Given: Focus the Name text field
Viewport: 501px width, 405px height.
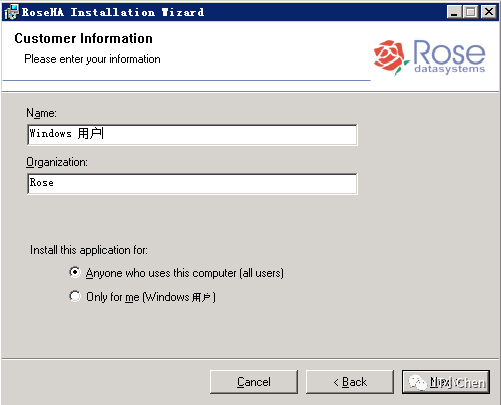Looking at the screenshot, I should coord(192,135).
